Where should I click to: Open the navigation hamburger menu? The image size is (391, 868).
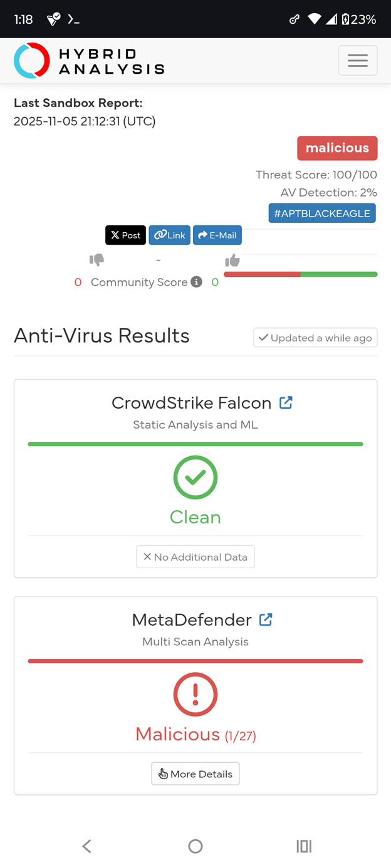click(x=357, y=60)
